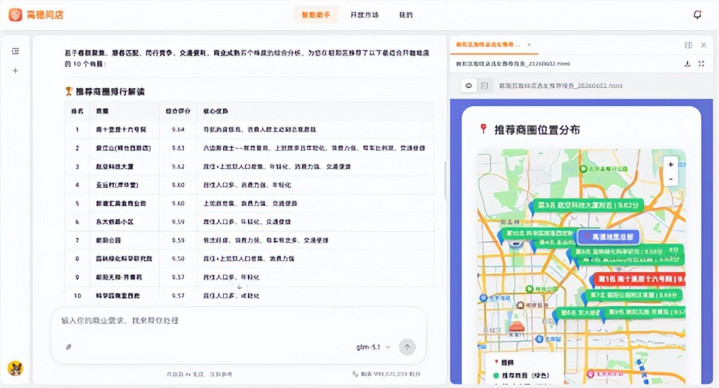This screenshot has width=719, height=388.
Task: Start a new chat with plus icon
Action: [16, 71]
